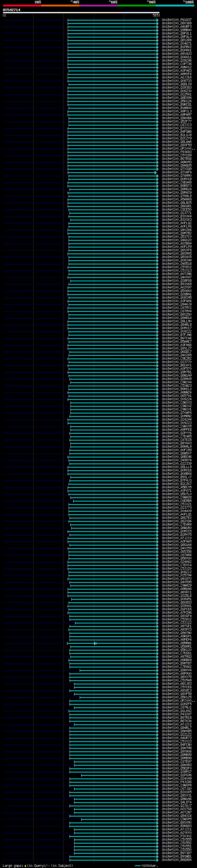Viewport: 197px width, 868px height.
Task: Select alignment label UniRef100_Q1L642
Action: pos(177,711)
